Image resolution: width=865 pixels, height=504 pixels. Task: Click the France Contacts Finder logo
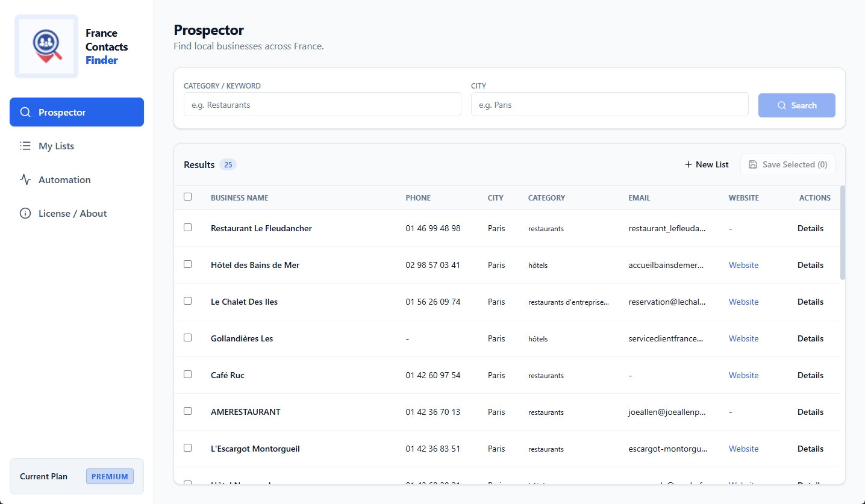tap(46, 46)
